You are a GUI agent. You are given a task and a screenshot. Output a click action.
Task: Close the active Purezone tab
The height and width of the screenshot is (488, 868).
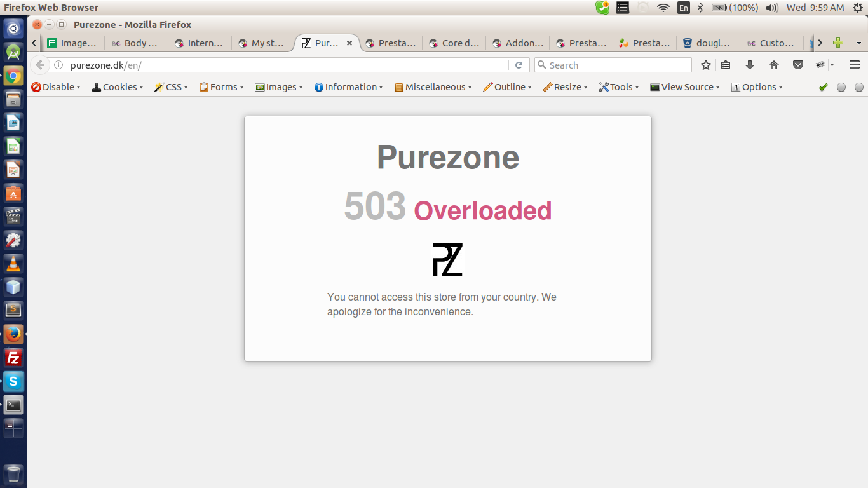click(349, 43)
